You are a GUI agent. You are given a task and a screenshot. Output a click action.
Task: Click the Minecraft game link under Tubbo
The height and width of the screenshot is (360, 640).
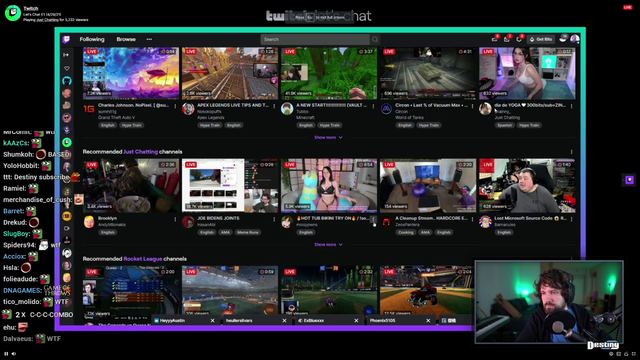305,118
